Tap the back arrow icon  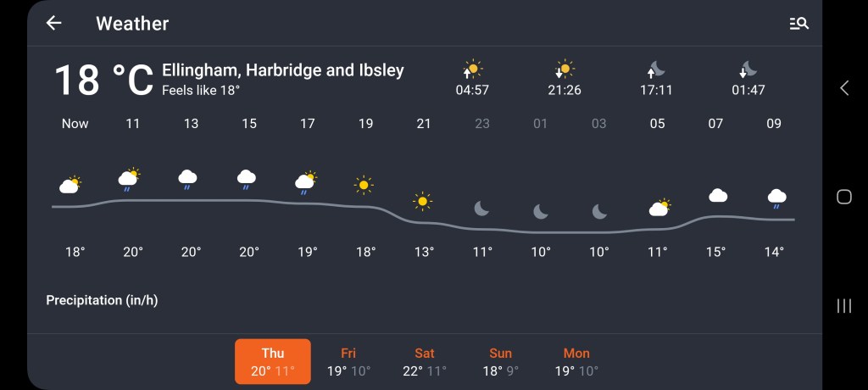(x=54, y=24)
